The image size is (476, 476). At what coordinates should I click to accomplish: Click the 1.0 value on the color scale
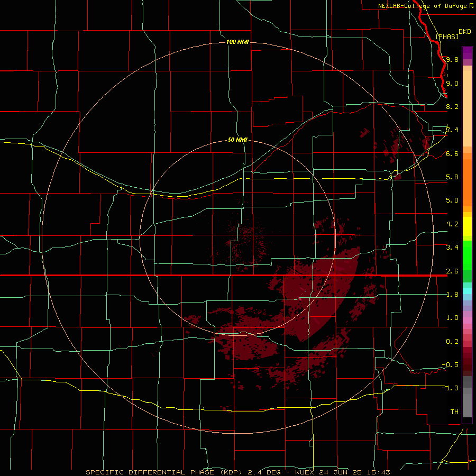pyautogui.click(x=452, y=318)
